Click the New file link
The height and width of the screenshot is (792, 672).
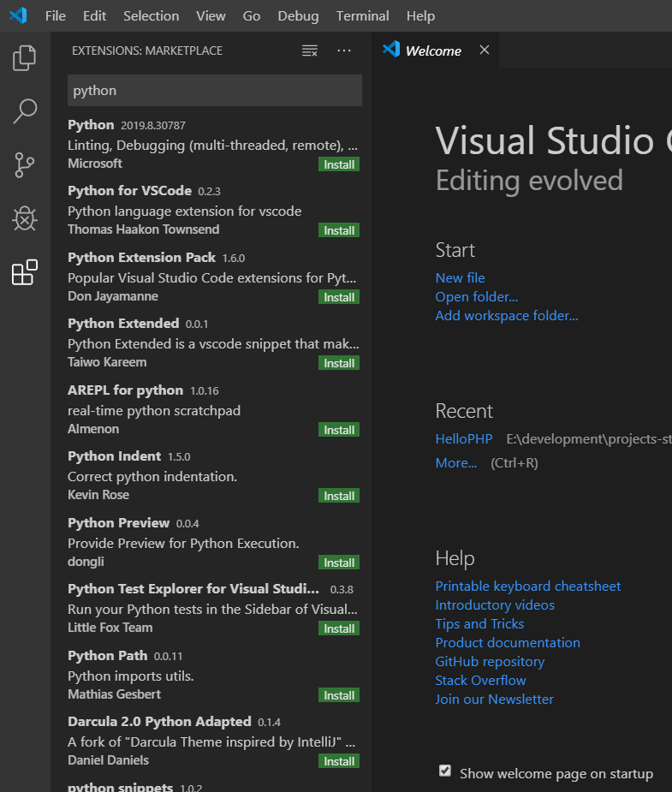point(460,277)
